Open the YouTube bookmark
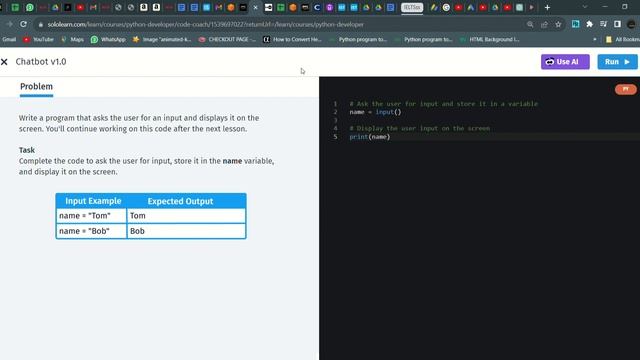Image resolution: width=640 pixels, height=360 pixels. [x=38, y=40]
